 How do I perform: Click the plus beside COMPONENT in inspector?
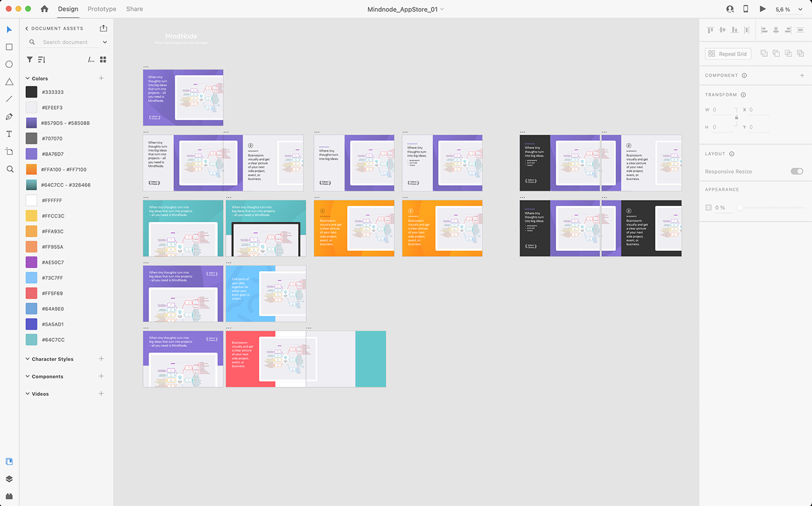802,75
